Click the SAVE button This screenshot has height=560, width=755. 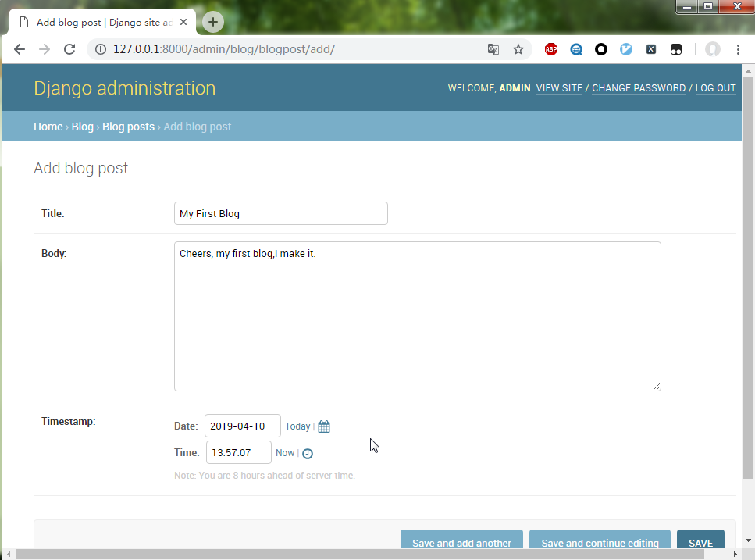[700, 539]
